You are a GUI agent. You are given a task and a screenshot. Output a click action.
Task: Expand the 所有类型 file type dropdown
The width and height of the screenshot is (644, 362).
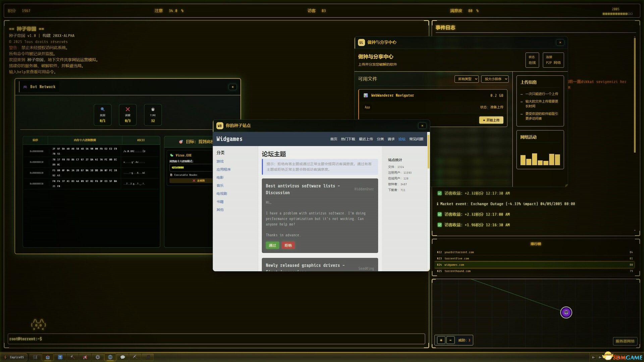pos(466,79)
